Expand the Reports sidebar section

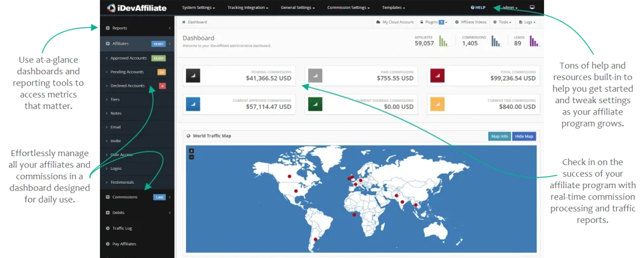coord(138,28)
